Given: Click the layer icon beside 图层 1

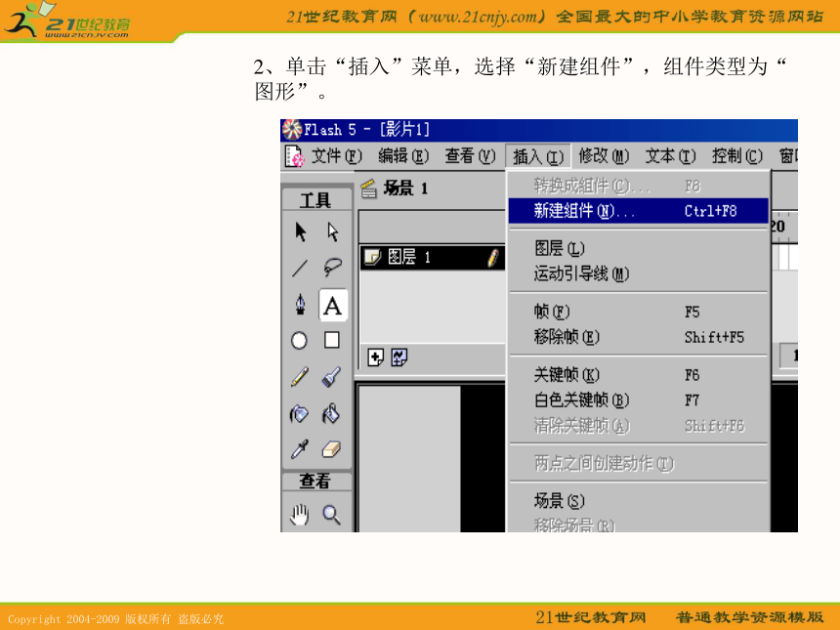Looking at the screenshot, I should (372, 257).
